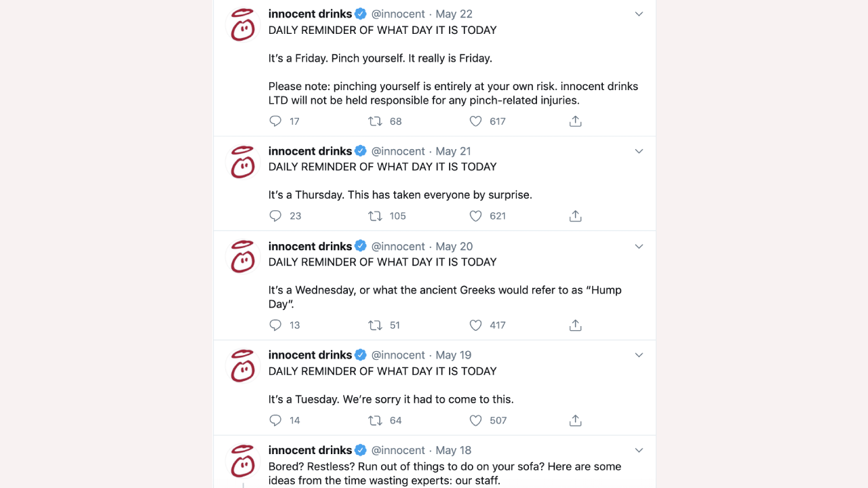Expand options chevron on May 18 tweet
868x488 pixels.
point(639,450)
